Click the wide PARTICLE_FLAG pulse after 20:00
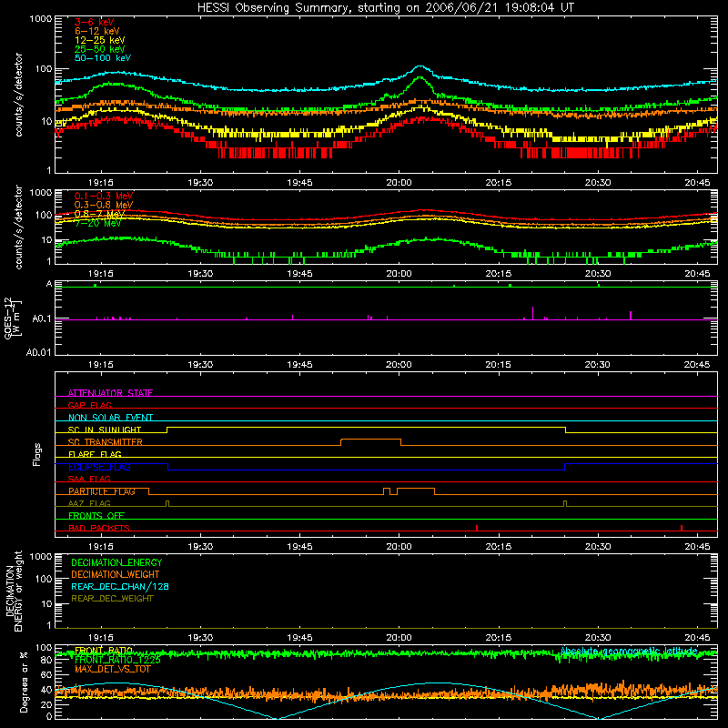This screenshot has width=728, height=728. tap(416, 489)
